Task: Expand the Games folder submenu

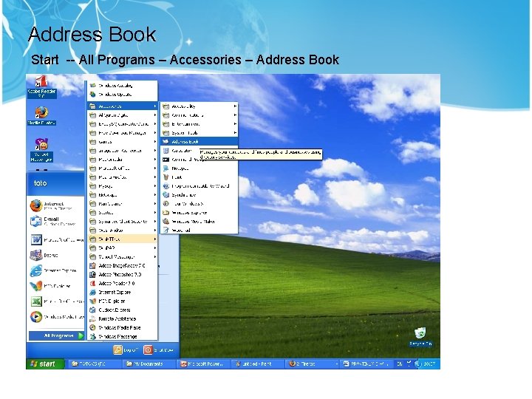Action: tap(122, 142)
